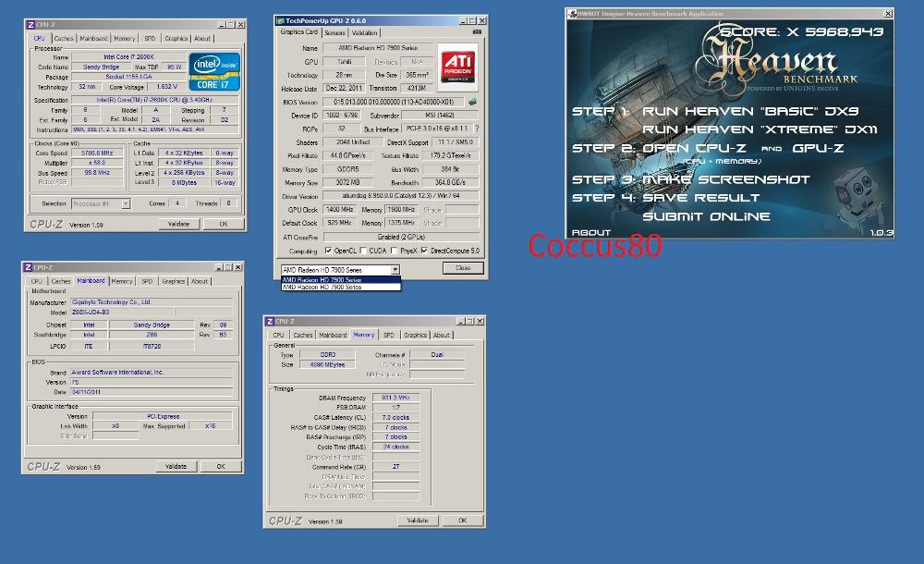The width and height of the screenshot is (924, 564).
Task: Click the Bus Interface question mark icon
Action: click(x=477, y=128)
